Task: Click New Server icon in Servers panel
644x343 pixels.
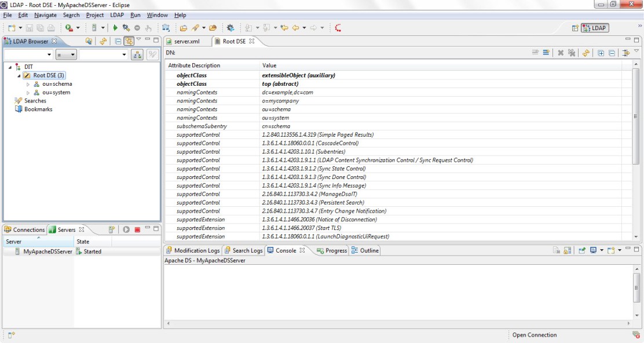Action: 112,230
